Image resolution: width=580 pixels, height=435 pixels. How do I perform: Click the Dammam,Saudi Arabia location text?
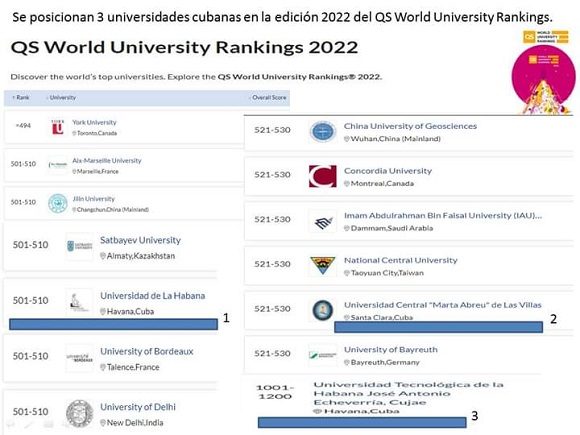coord(392,229)
